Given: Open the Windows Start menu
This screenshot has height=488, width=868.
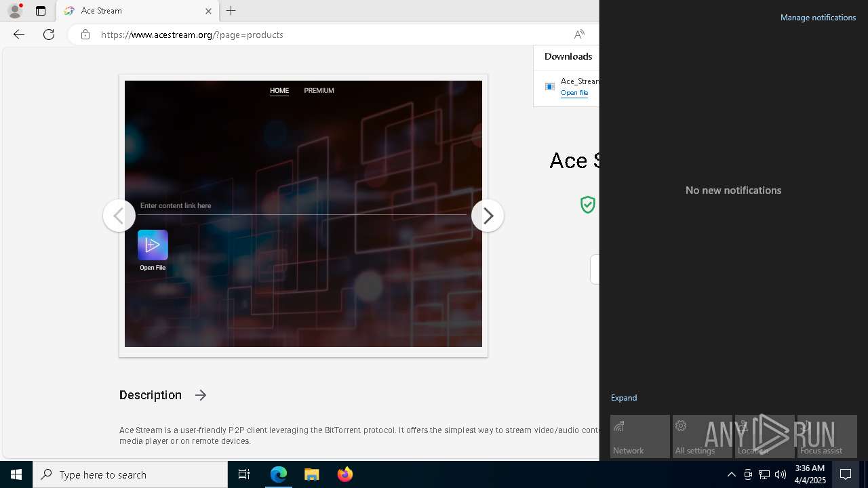Looking at the screenshot, I should (x=16, y=474).
